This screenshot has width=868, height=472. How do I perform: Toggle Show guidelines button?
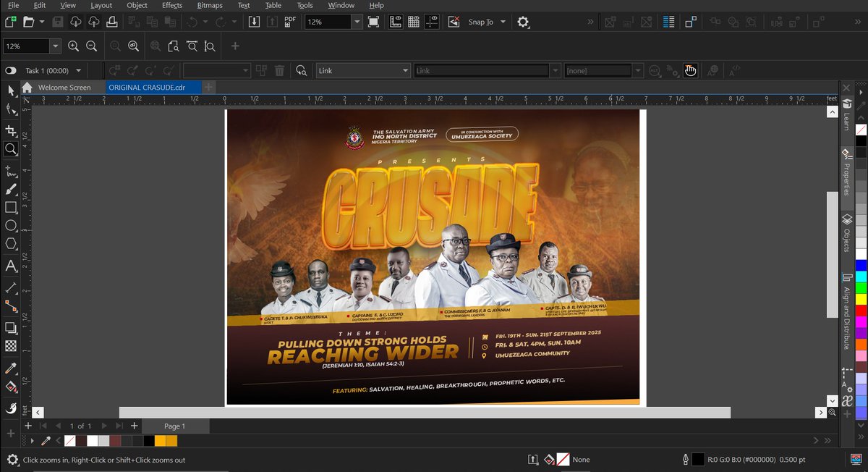tap(432, 22)
